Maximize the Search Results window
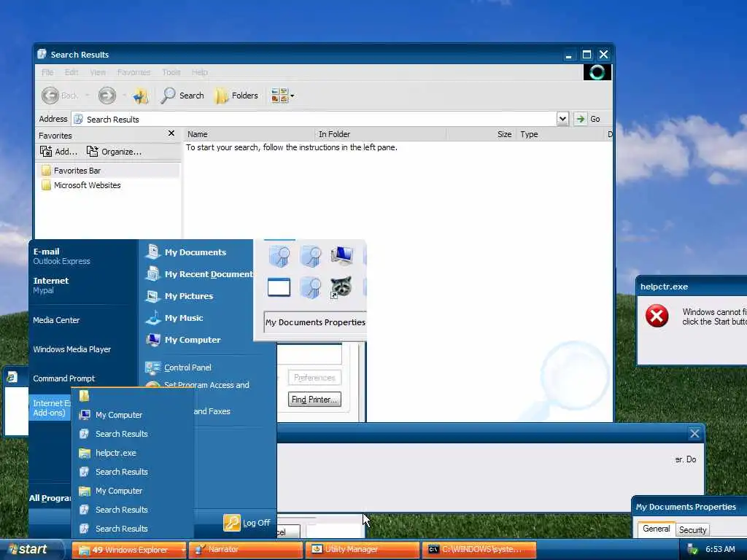The image size is (747, 560). coord(587,55)
